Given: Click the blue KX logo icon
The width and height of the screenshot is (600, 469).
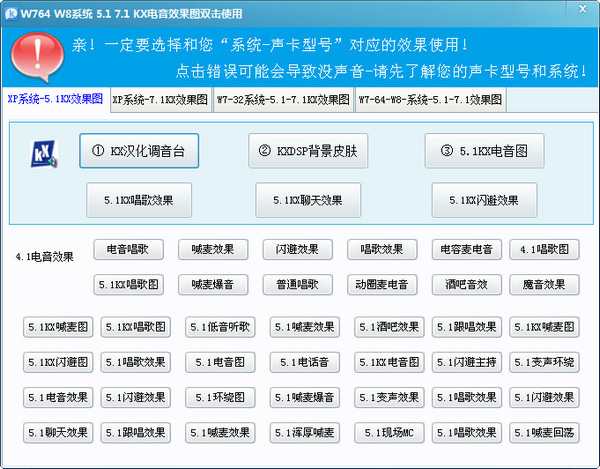Looking at the screenshot, I should coord(44,154).
